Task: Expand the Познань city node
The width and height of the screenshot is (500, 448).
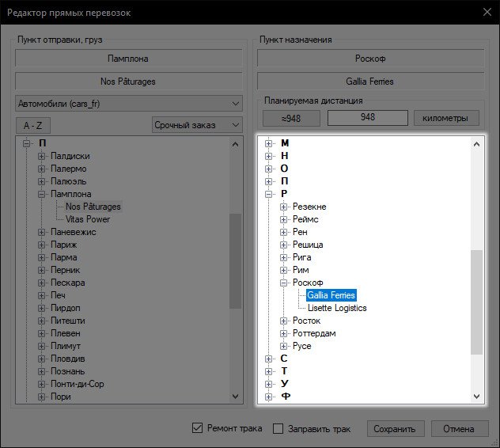Action: coord(42,371)
